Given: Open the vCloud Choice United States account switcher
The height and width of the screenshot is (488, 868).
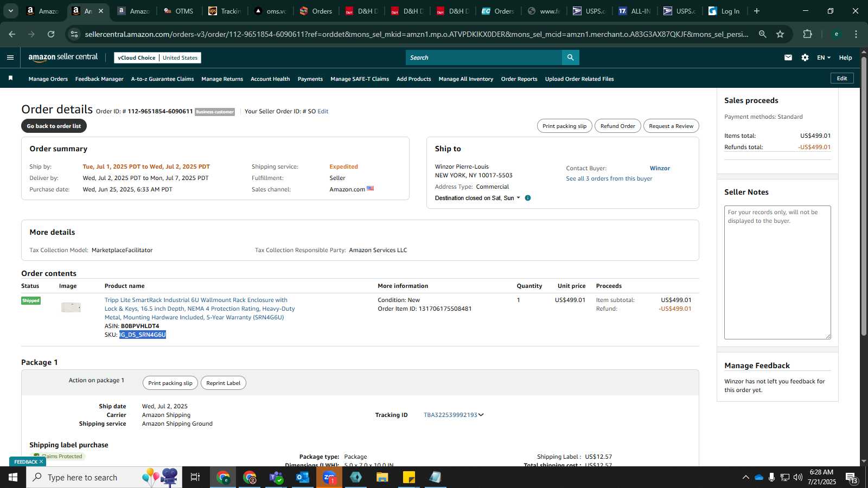Looking at the screenshot, I should coord(158,57).
